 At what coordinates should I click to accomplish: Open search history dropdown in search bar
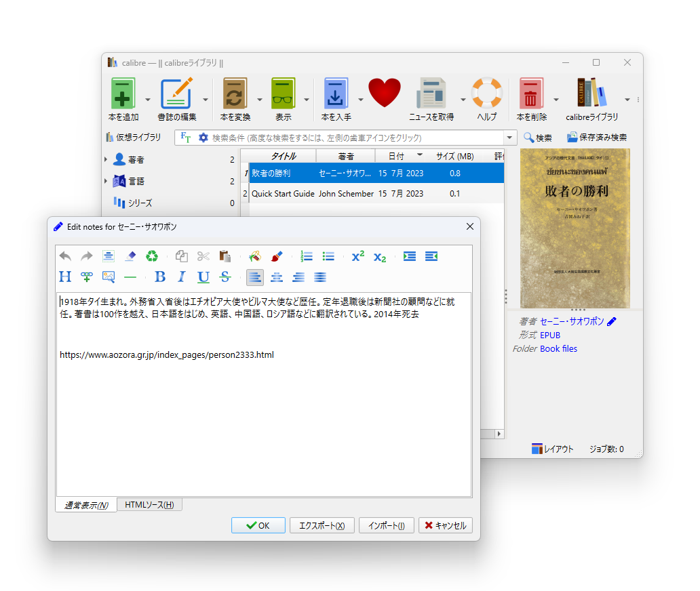pos(509,138)
